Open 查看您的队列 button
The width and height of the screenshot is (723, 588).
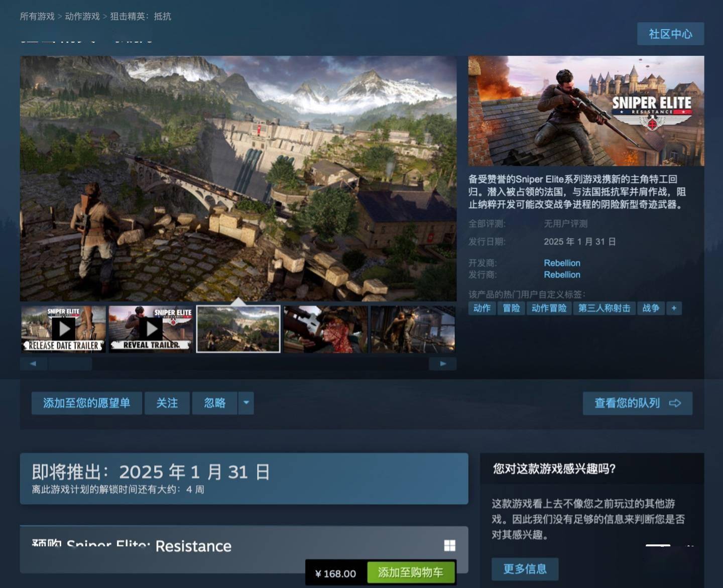coord(638,403)
